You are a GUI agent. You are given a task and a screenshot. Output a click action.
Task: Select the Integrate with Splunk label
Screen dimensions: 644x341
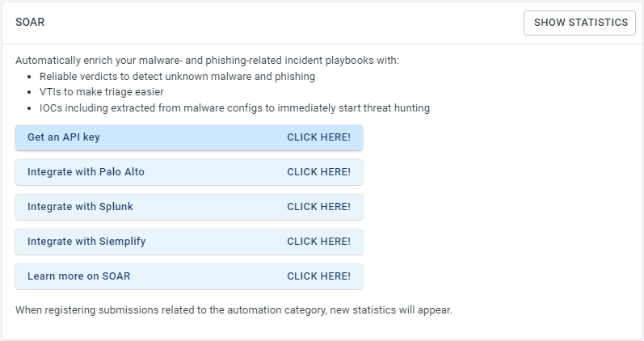(x=80, y=207)
